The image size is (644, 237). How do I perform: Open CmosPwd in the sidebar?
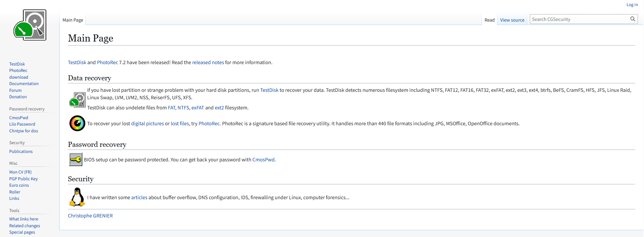pos(19,117)
